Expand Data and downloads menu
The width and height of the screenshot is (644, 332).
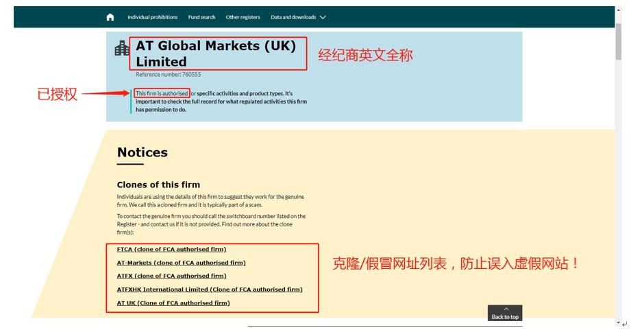(x=298, y=17)
